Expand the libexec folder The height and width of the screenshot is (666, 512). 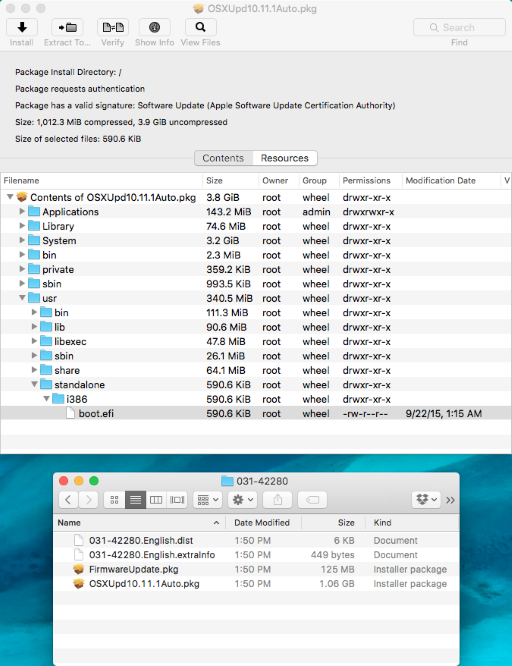pos(34,341)
